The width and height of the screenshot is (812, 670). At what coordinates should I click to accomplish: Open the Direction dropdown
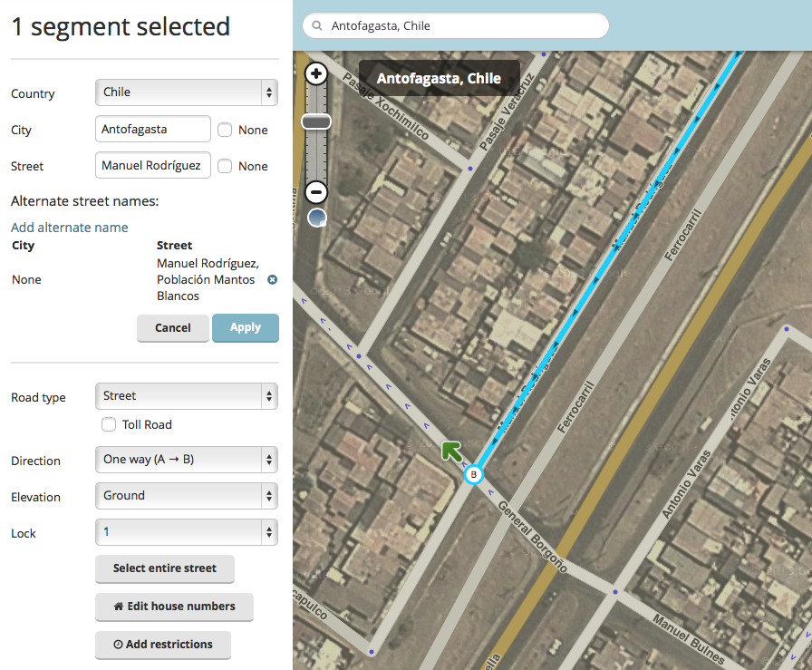coord(186,460)
